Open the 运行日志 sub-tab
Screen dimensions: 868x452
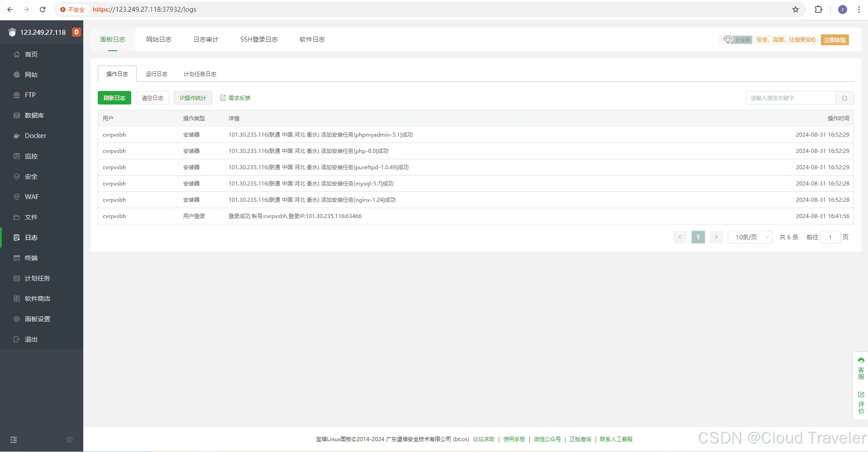(156, 74)
